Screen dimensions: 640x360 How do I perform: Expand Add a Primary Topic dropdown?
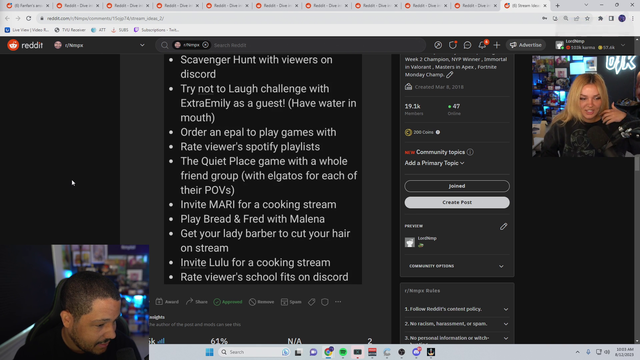[x=434, y=163]
